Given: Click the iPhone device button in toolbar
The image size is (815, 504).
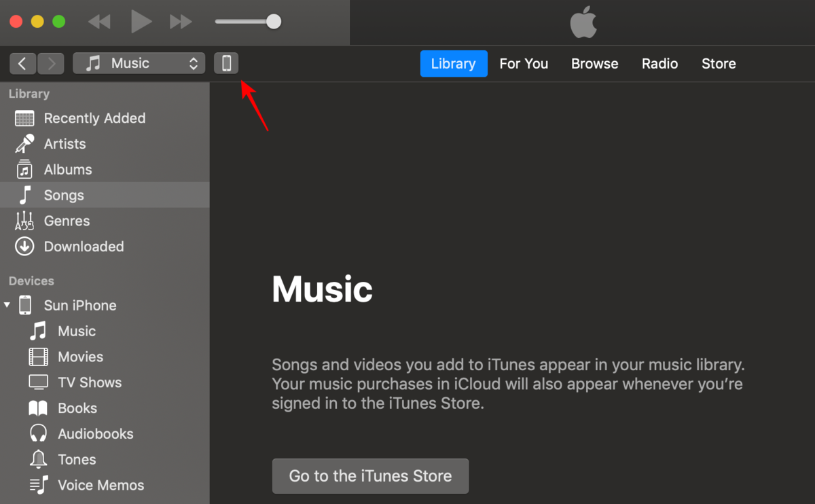Looking at the screenshot, I should tap(227, 63).
